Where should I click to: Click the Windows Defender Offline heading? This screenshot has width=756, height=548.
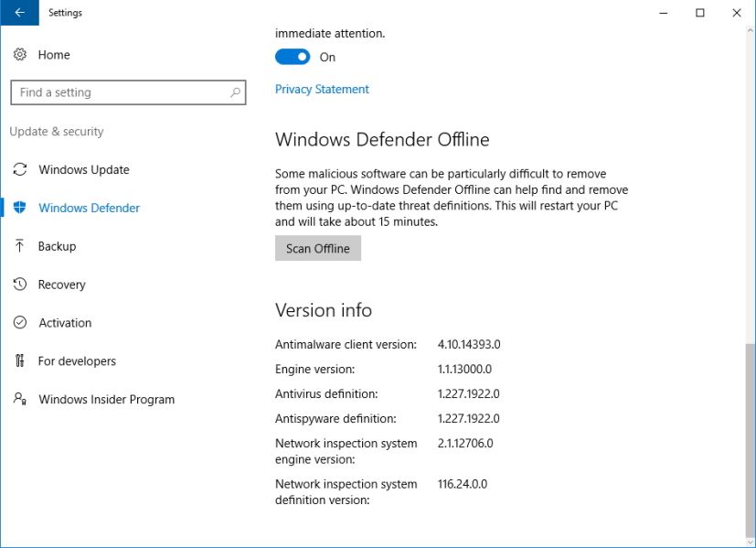click(x=382, y=139)
